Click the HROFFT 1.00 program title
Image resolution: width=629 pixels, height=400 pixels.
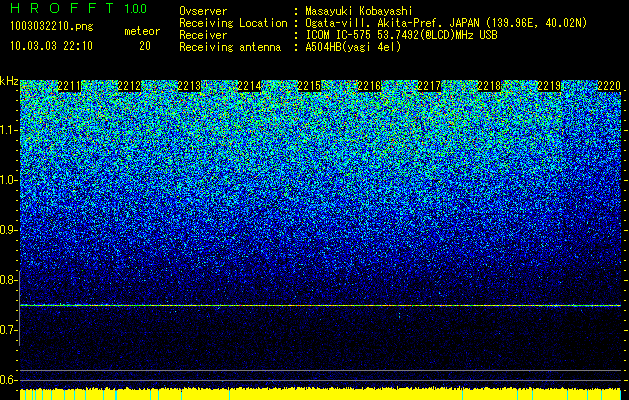[79, 8]
